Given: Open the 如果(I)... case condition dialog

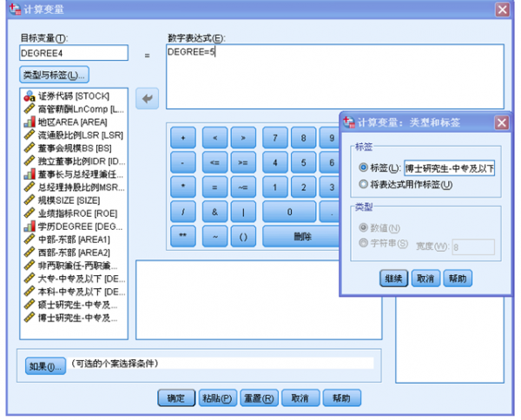Looking at the screenshot, I should coord(45,365).
